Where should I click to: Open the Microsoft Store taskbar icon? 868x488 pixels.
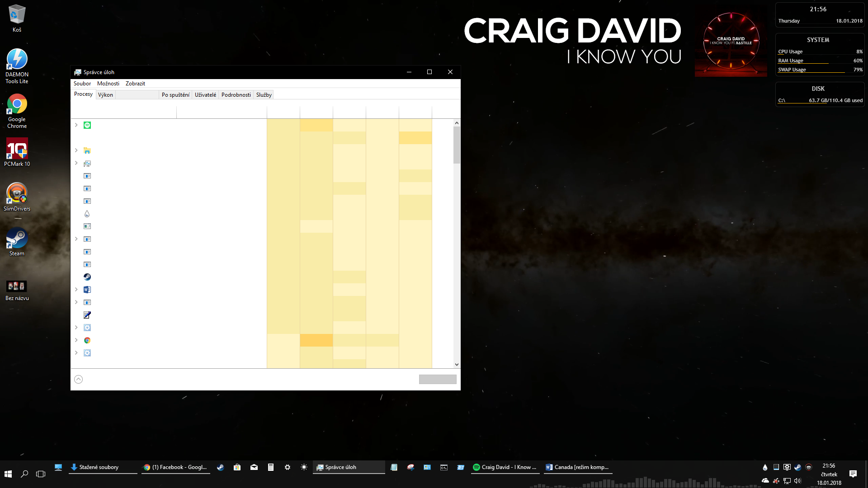point(237,467)
